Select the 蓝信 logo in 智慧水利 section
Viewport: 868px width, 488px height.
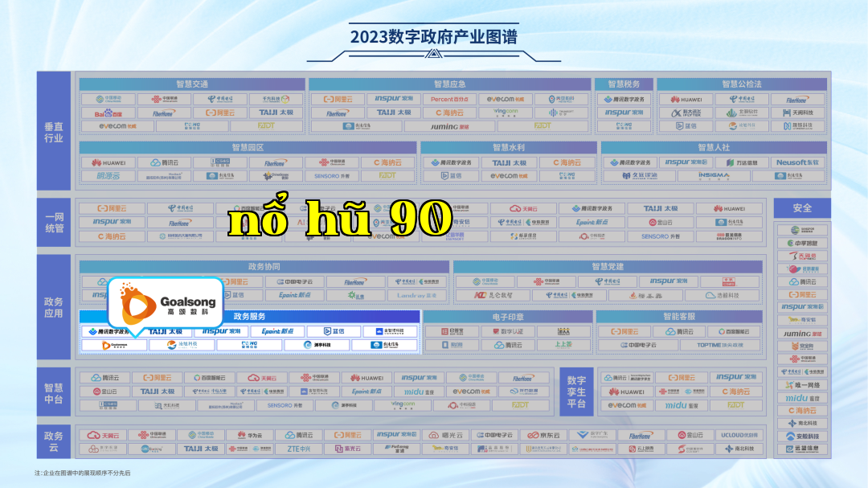451,176
